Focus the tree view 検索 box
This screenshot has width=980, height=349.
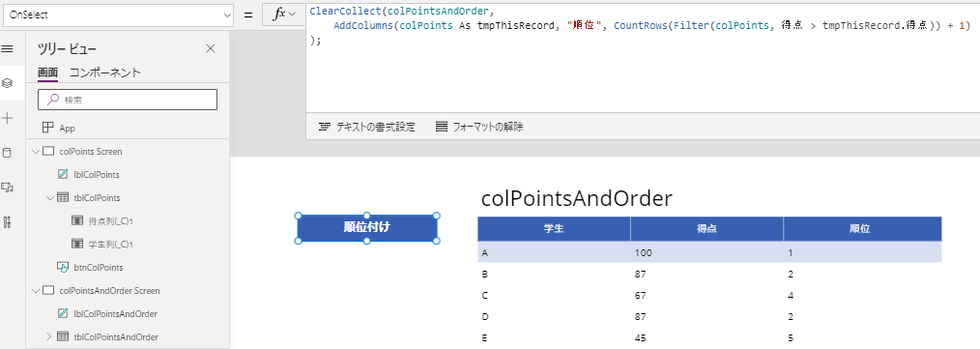(x=128, y=100)
